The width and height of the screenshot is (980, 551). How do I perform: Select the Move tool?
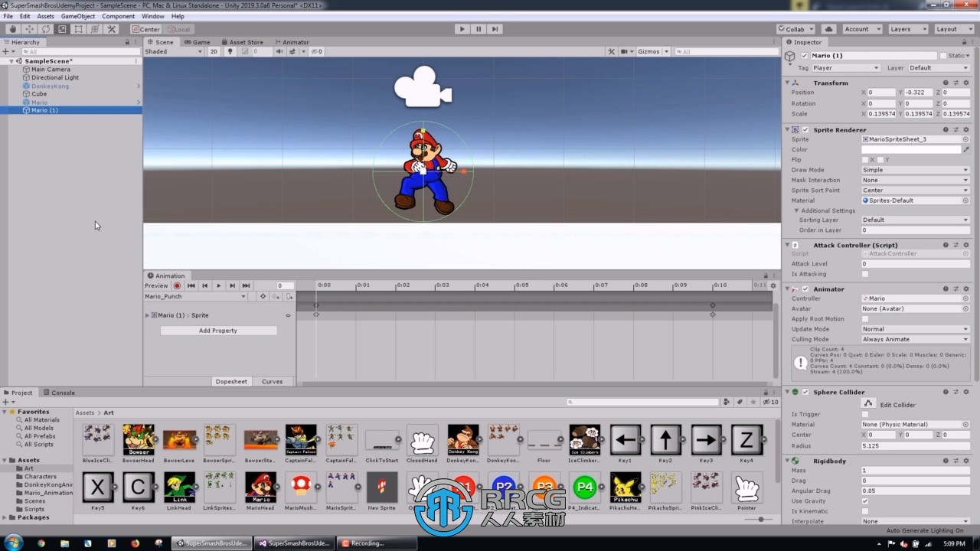29,29
